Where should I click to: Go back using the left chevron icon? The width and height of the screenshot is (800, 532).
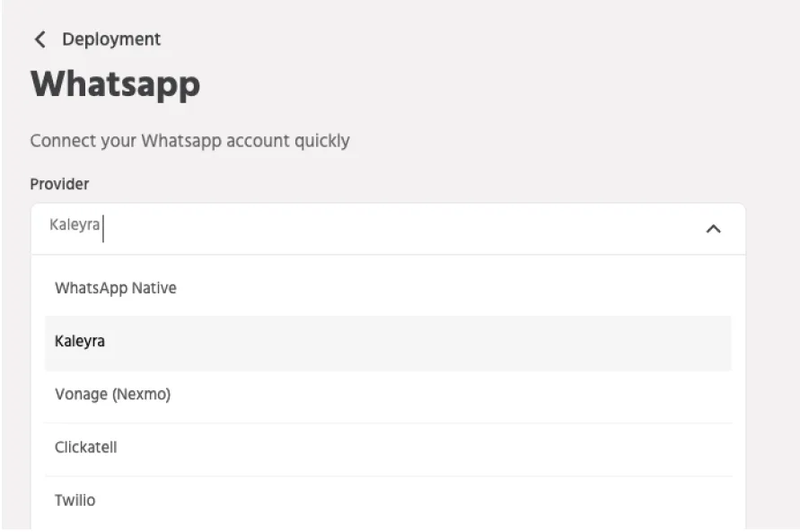pos(40,39)
